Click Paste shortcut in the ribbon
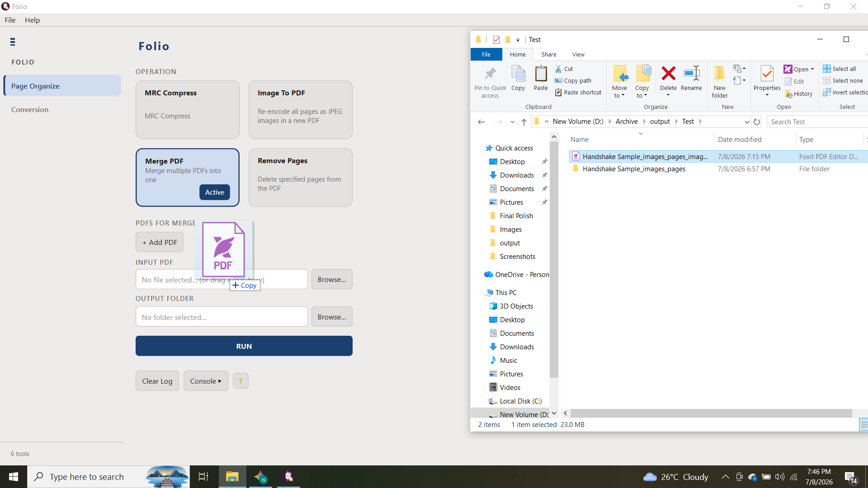Image resolution: width=868 pixels, height=488 pixels. tap(578, 92)
